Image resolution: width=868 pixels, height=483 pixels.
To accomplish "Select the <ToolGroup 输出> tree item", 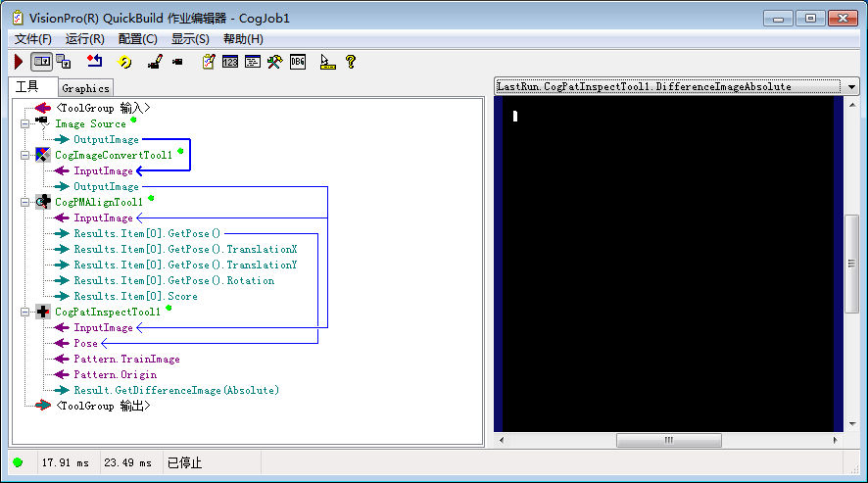I will point(103,406).
